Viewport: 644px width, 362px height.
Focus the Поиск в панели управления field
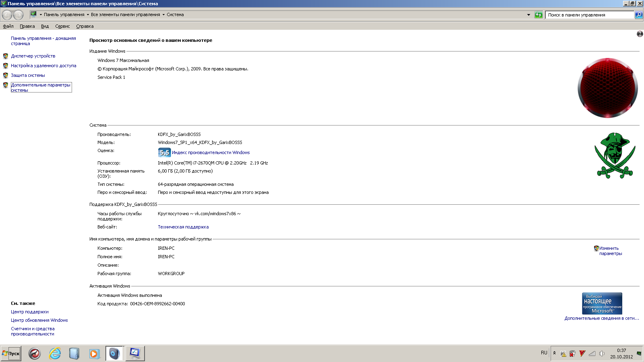[x=590, y=15]
